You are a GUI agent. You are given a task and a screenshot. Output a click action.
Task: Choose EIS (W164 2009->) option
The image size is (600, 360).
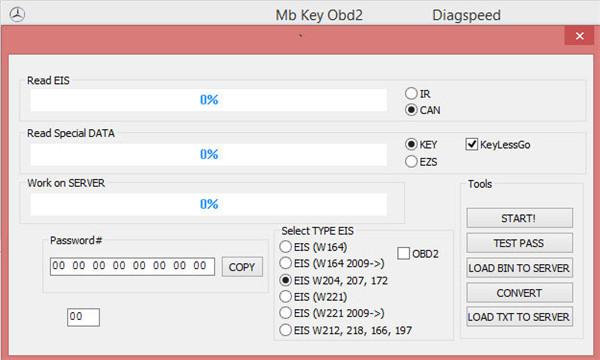click(285, 263)
